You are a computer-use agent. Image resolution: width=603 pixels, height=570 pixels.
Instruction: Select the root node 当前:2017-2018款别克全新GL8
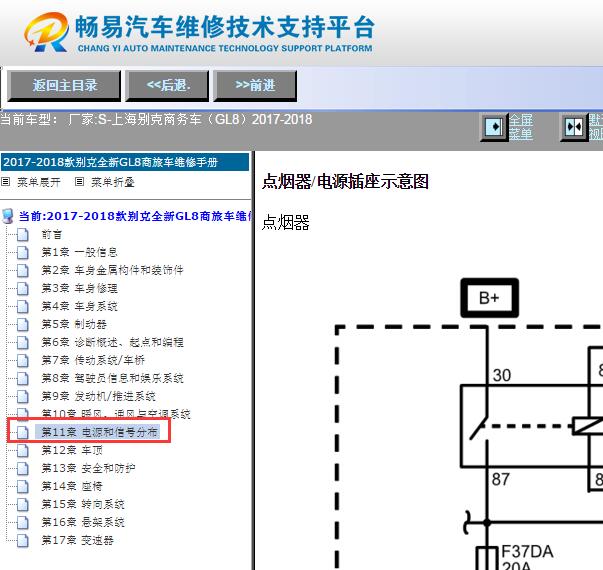pos(135,216)
